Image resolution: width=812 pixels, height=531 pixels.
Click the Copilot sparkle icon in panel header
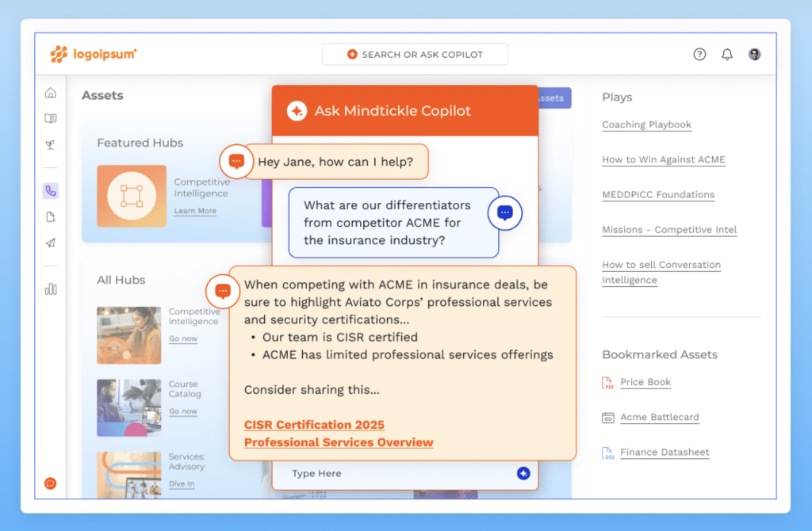297,111
